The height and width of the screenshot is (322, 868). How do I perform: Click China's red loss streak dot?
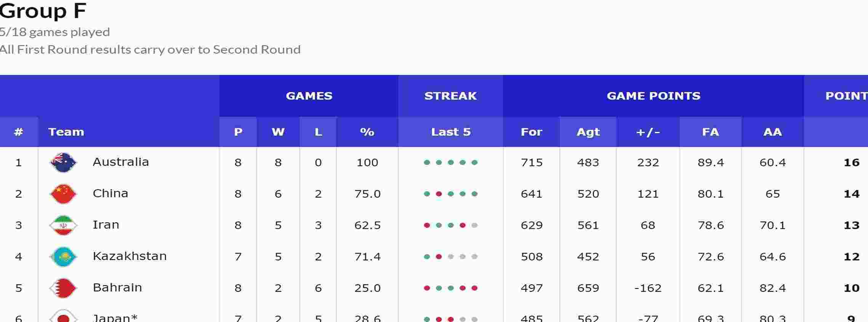[x=439, y=194]
